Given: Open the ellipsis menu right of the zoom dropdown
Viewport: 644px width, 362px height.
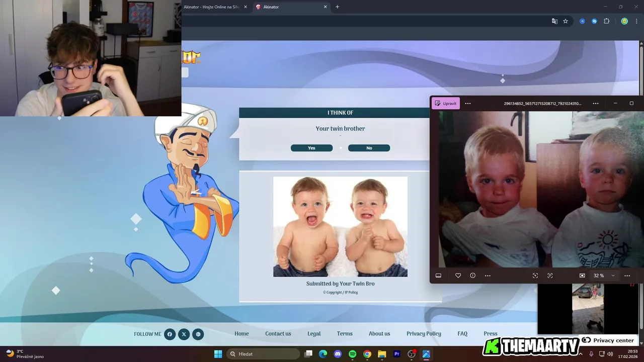Looking at the screenshot, I should tap(627, 276).
